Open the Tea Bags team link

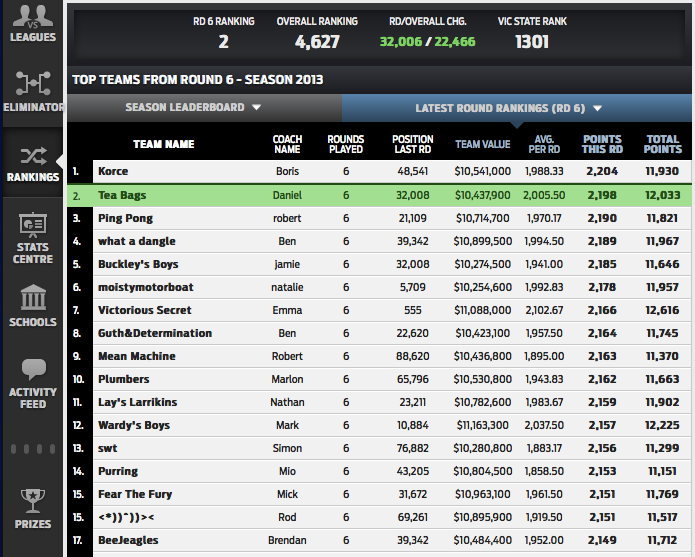coord(122,195)
